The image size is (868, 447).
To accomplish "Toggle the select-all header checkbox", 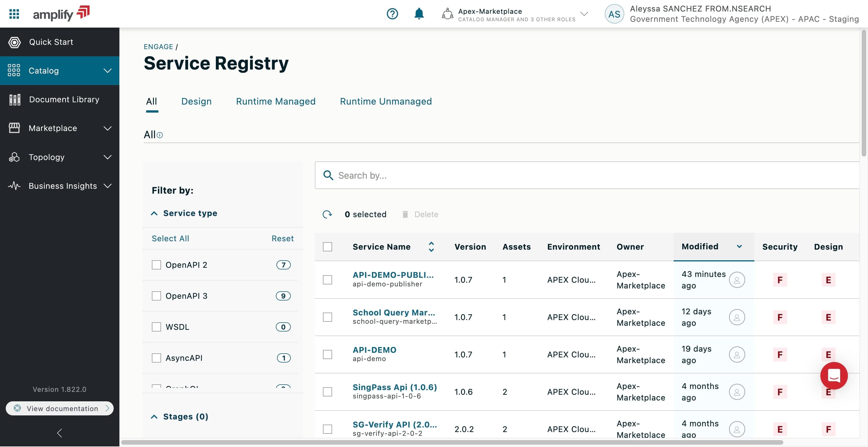I will 328,247.
